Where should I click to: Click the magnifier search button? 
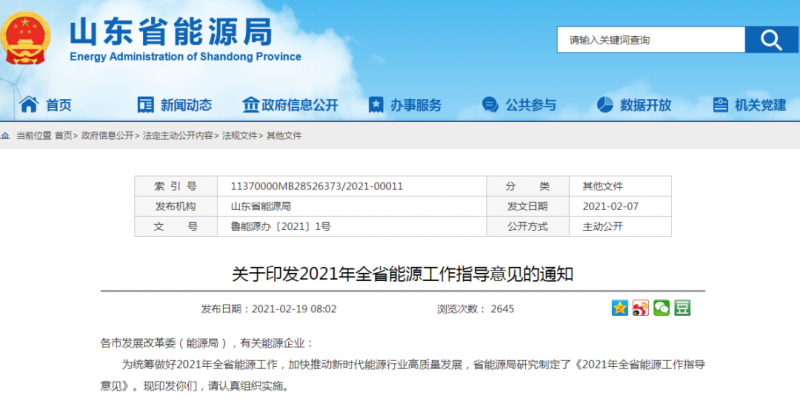pyautogui.click(x=770, y=39)
